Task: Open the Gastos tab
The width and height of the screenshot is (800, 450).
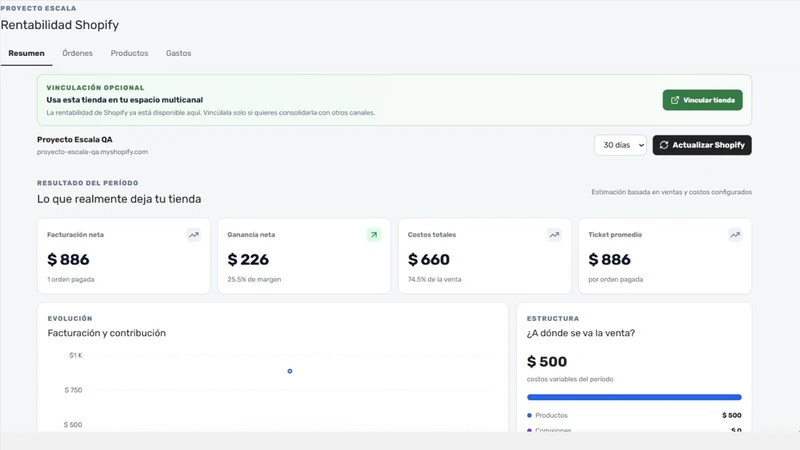Action: pyautogui.click(x=179, y=53)
